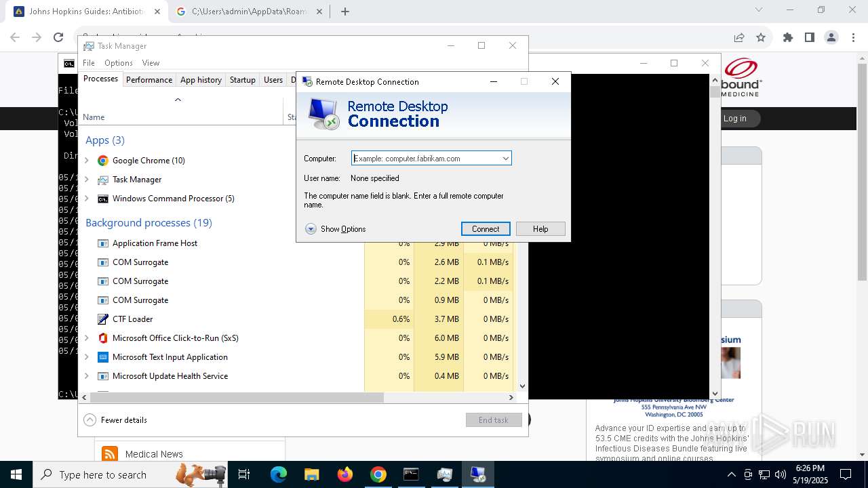Open the Medical News link
Screen dimensions: 868x488
pyautogui.click(x=154, y=454)
